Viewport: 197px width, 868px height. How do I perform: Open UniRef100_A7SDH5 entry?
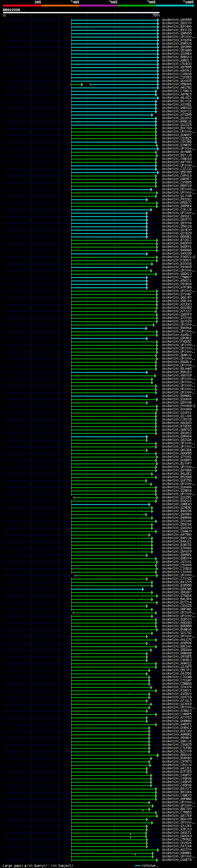177,115
